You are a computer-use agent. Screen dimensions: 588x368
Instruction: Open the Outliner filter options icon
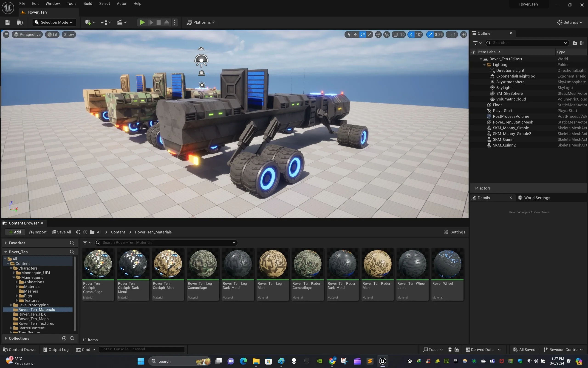pyautogui.click(x=478, y=43)
